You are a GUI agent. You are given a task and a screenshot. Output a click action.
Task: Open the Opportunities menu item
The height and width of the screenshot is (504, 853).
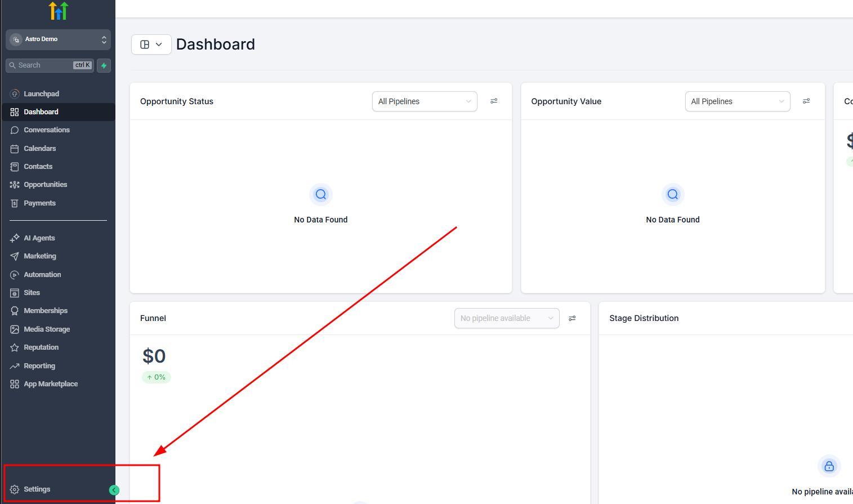point(45,185)
